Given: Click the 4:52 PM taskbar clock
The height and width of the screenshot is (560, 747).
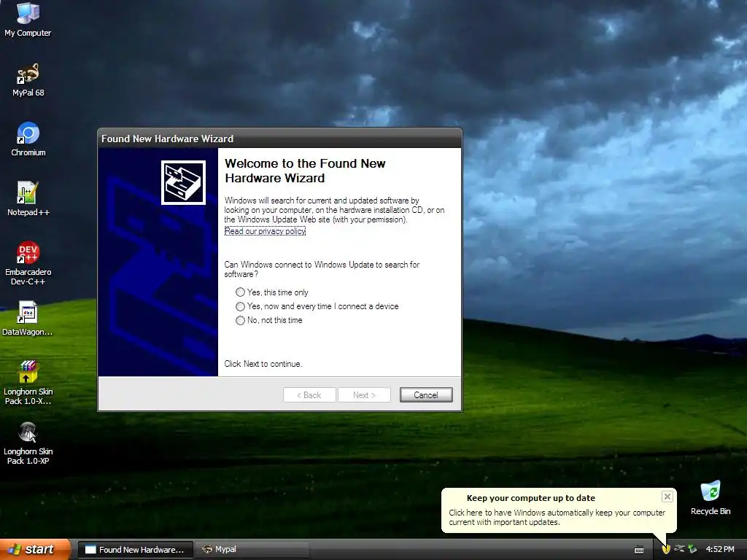Looking at the screenshot, I should click(x=720, y=549).
